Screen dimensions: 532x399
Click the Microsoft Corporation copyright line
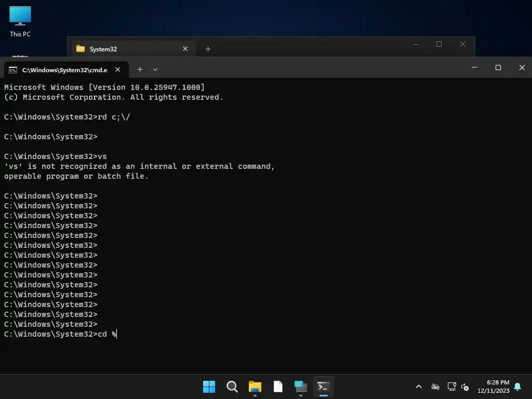(x=114, y=97)
